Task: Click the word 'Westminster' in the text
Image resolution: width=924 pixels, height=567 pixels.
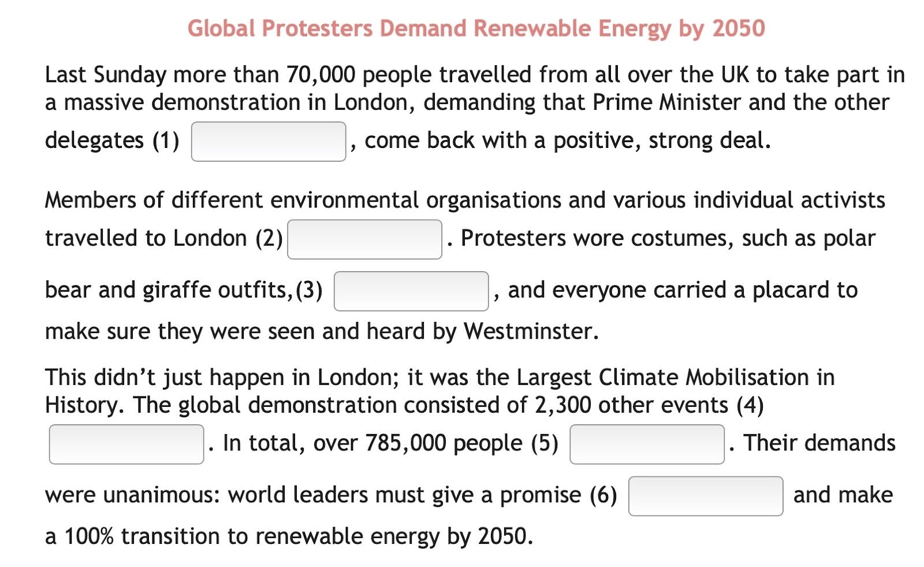Action: click(528, 331)
